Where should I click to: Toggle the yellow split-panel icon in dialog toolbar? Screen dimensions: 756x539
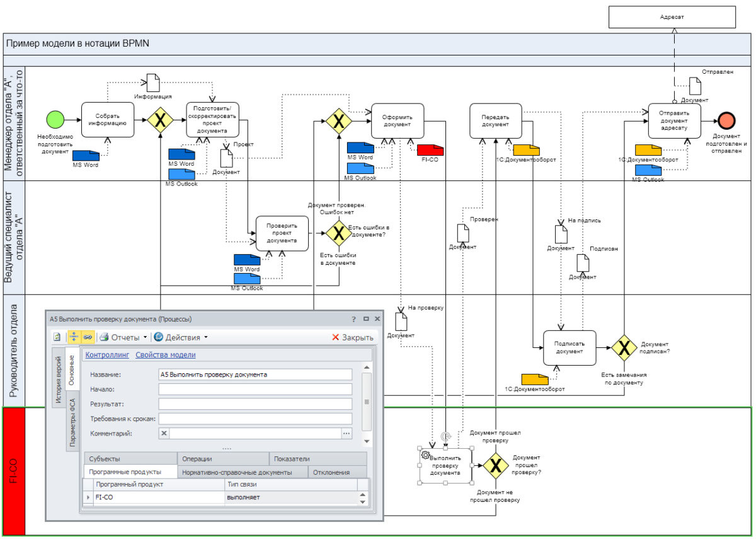(x=74, y=337)
